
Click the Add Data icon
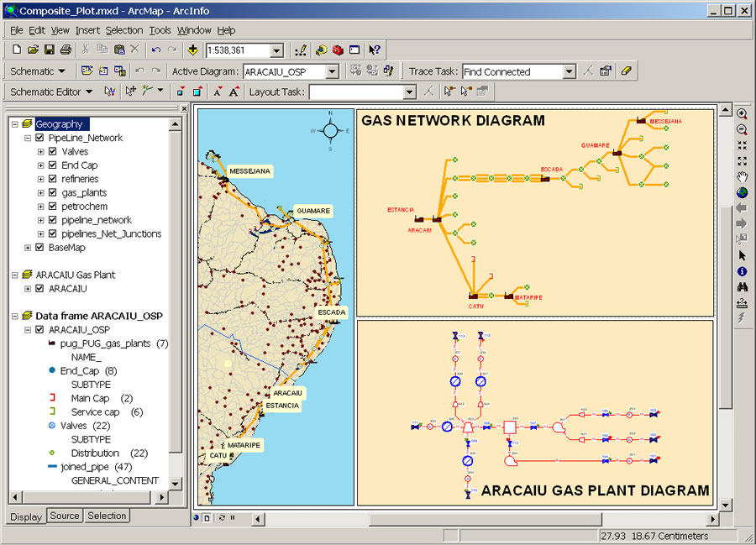[x=193, y=50]
